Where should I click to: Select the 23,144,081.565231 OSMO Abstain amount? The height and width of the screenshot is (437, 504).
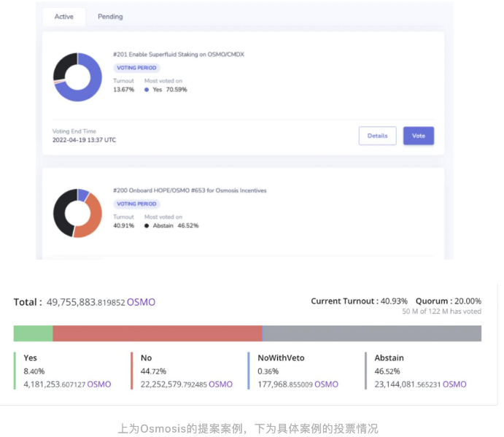(x=420, y=384)
